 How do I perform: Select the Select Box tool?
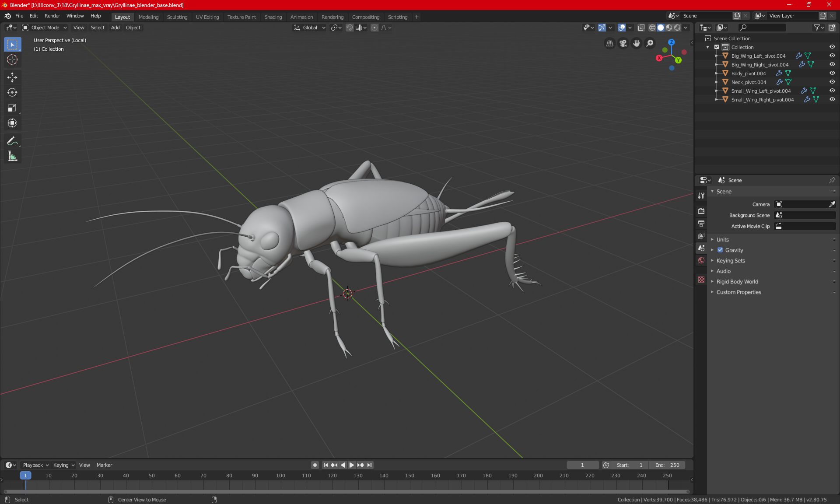click(x=12, y=45)
